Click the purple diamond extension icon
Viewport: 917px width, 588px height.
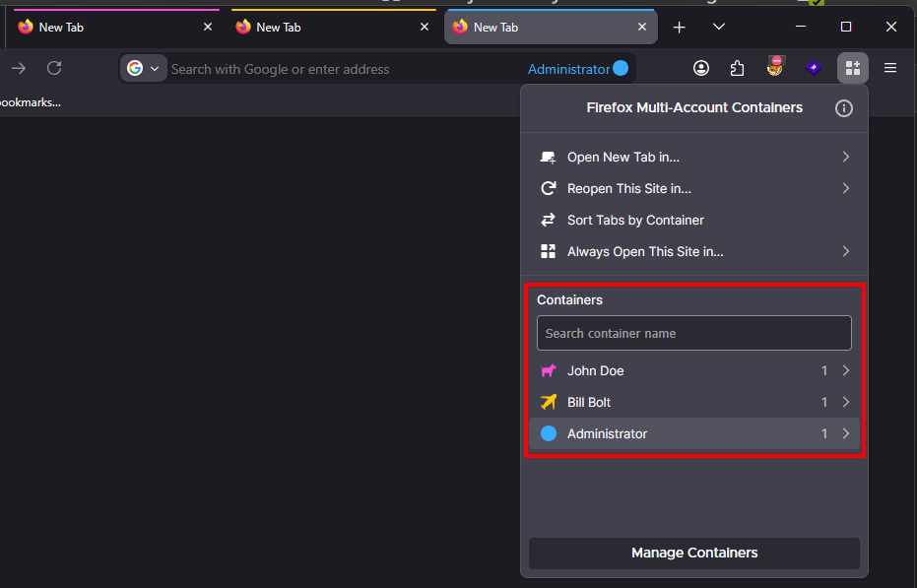pos(814,69)
